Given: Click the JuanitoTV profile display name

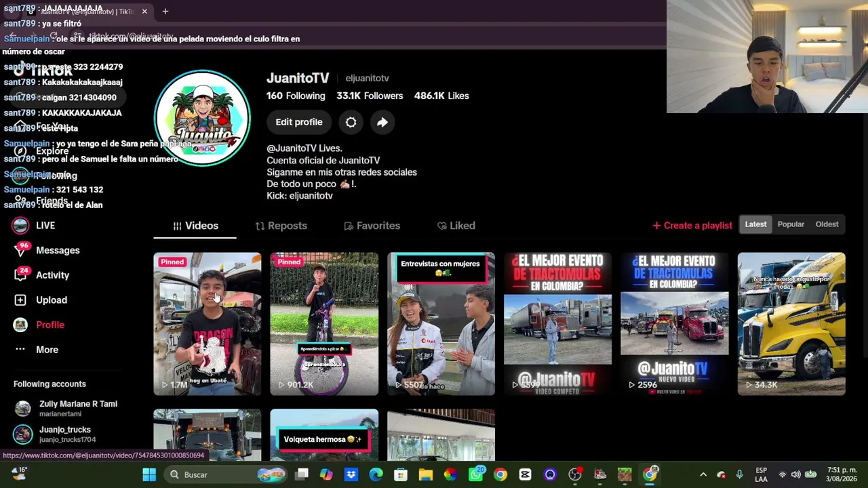Looking at the screenshot, I should tap(298, 78).
